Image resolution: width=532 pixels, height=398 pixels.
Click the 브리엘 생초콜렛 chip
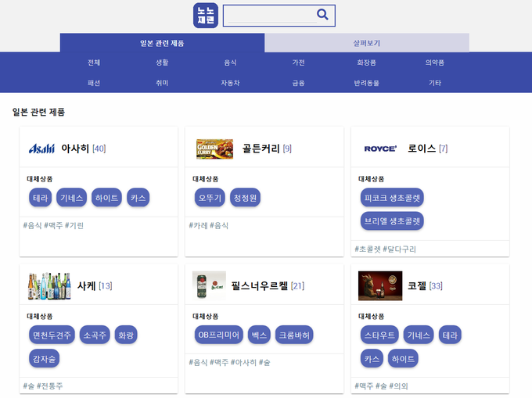click(x=392, y=221)
